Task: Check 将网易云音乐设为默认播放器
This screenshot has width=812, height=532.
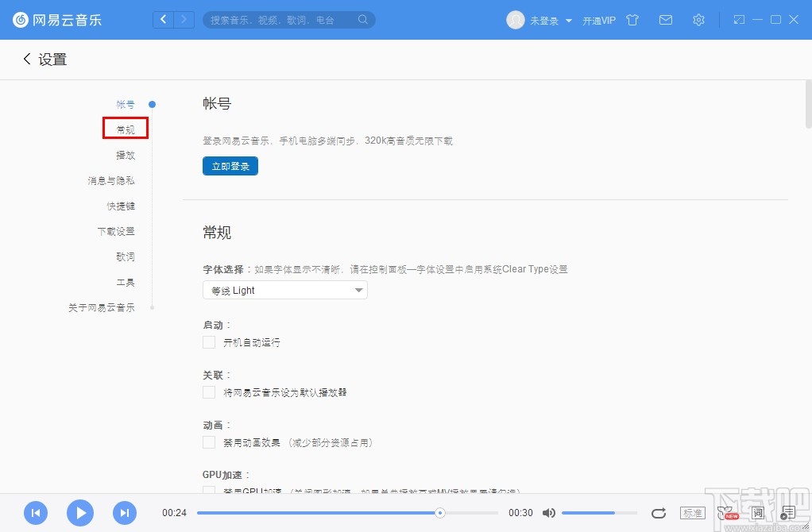Action: pos(209,392)
